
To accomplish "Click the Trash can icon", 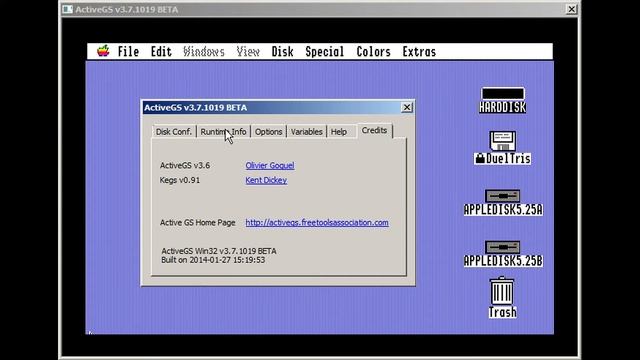I will (x=502, y=298).
